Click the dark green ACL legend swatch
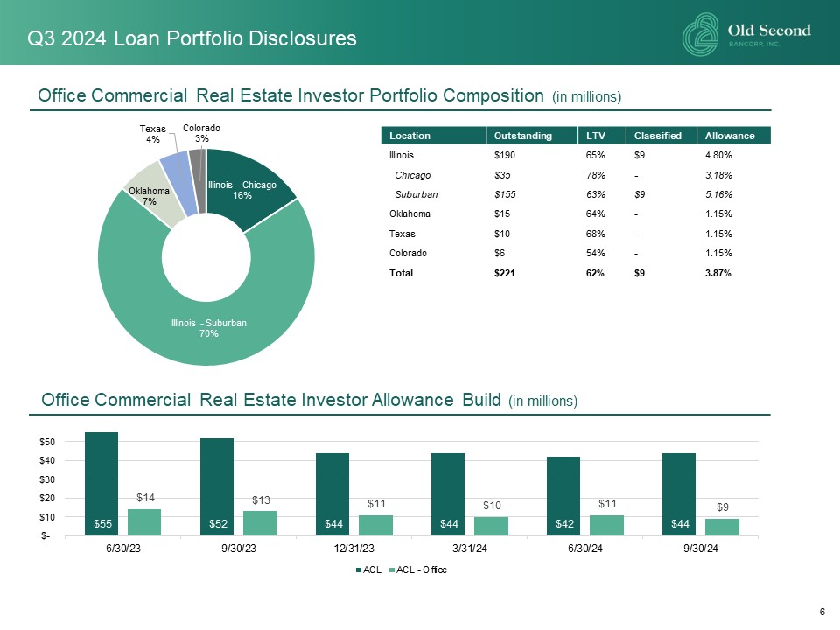Viewport: 840px width, 630px height. coord(357,570)
